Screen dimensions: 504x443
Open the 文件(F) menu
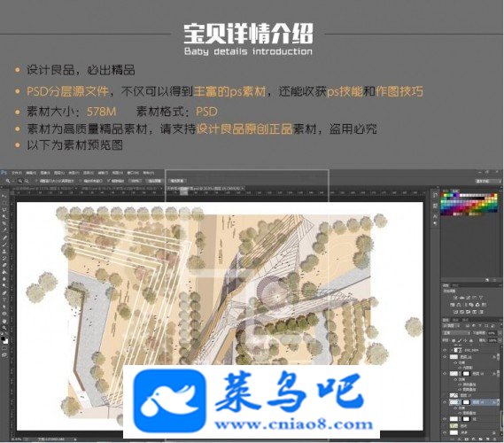17,173
